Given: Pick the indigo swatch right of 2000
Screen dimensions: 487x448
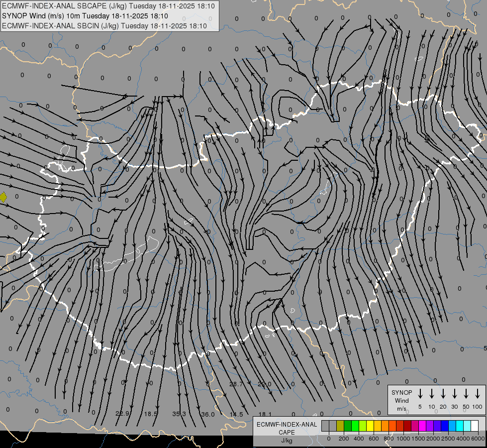Looking at the screenshot, I should 438,426.
